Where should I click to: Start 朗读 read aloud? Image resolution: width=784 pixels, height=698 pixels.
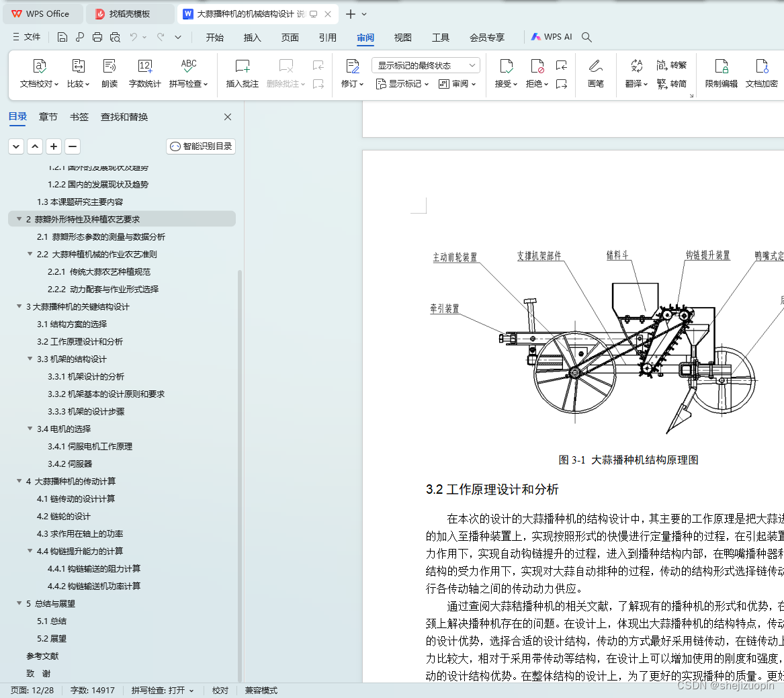(109, 73)
